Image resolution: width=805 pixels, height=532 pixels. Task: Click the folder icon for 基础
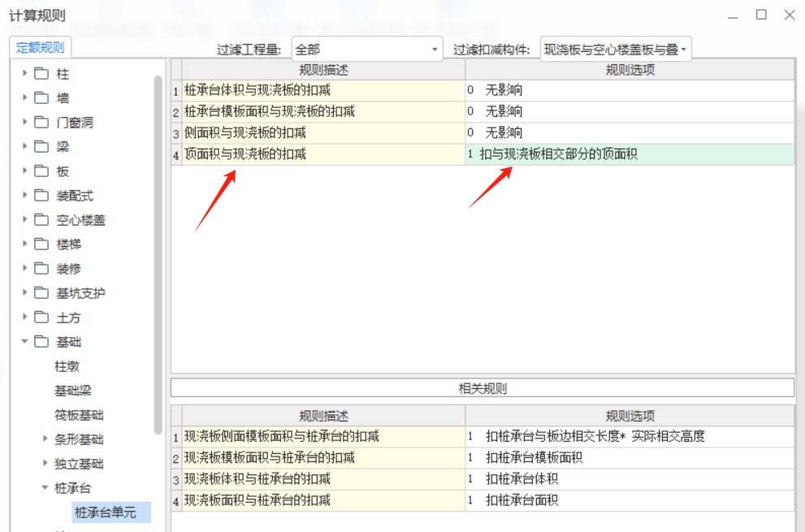41,341
